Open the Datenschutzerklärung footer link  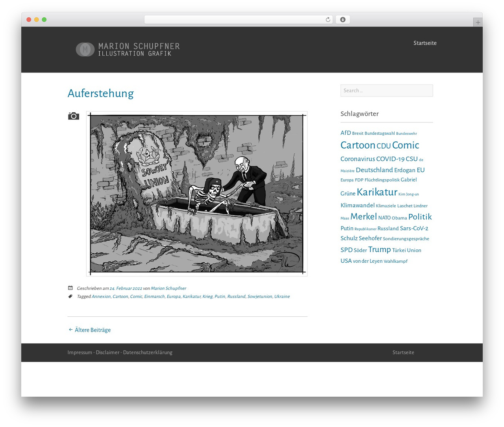click(x=148, y=353)
